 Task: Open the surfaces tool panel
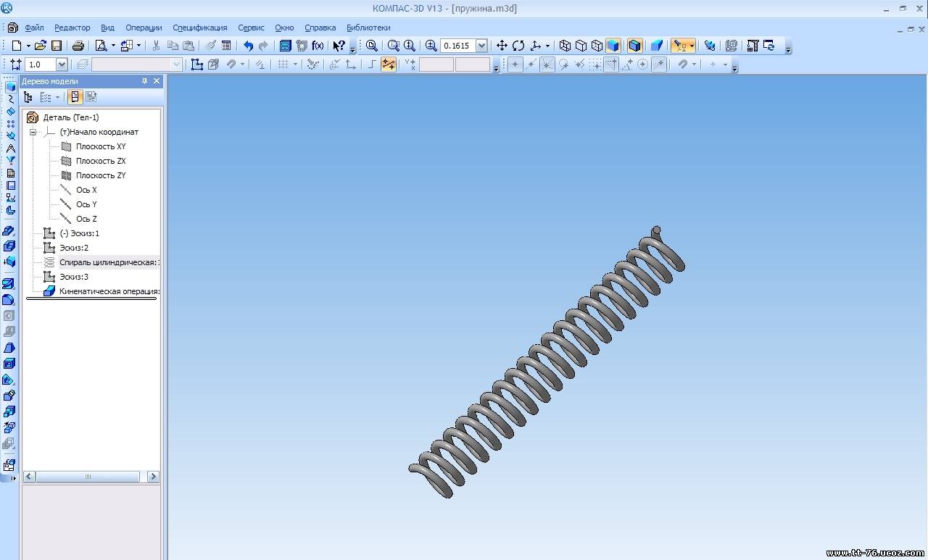[11, 112]
